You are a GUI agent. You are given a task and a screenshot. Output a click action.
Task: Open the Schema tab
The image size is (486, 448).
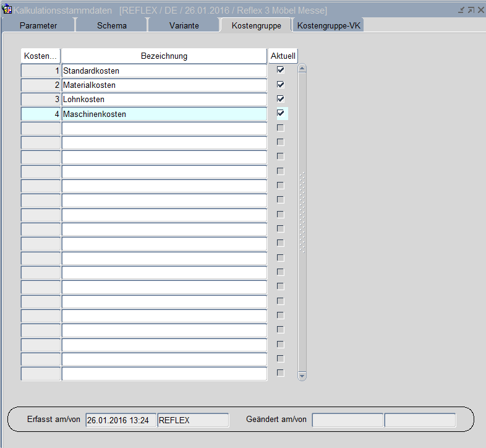112,25
